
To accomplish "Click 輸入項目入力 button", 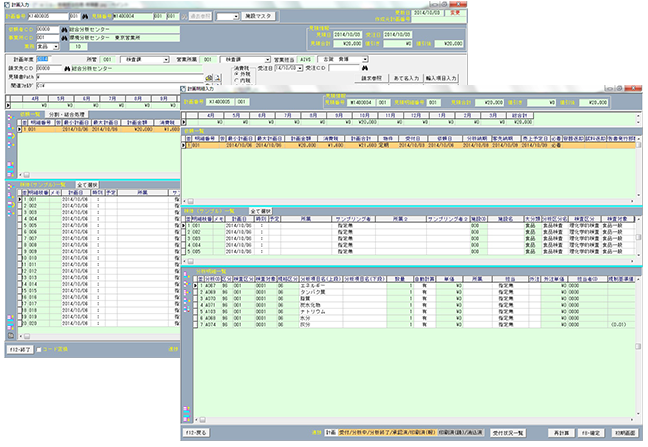I will click(441, 78).
